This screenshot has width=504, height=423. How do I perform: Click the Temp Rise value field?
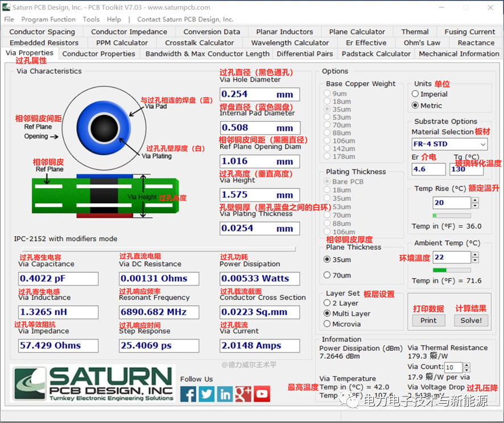(452, 203)
